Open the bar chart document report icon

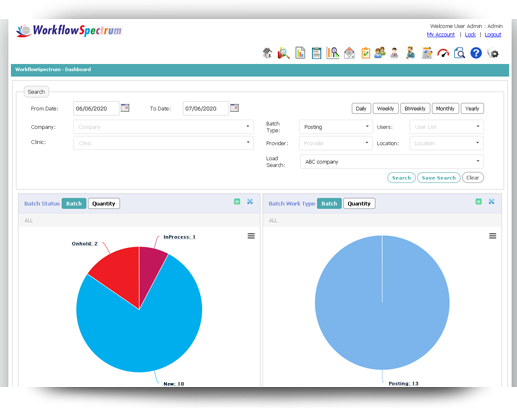click(300, 53)
